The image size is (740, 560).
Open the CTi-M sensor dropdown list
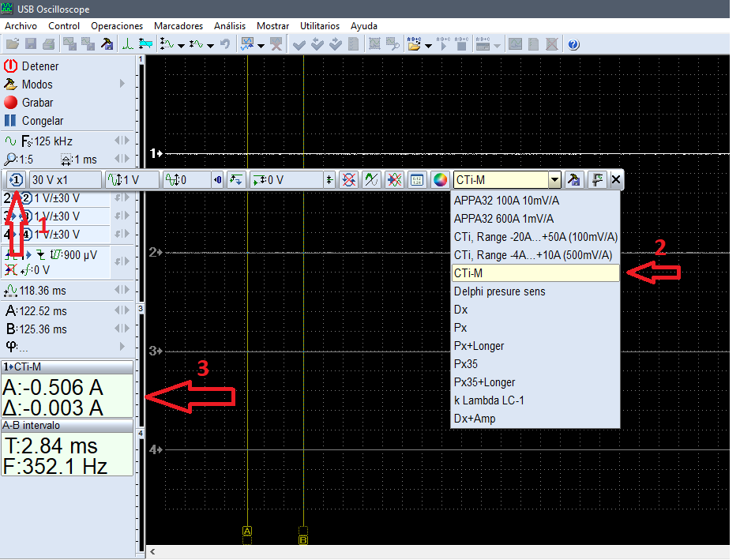[553, 179]
